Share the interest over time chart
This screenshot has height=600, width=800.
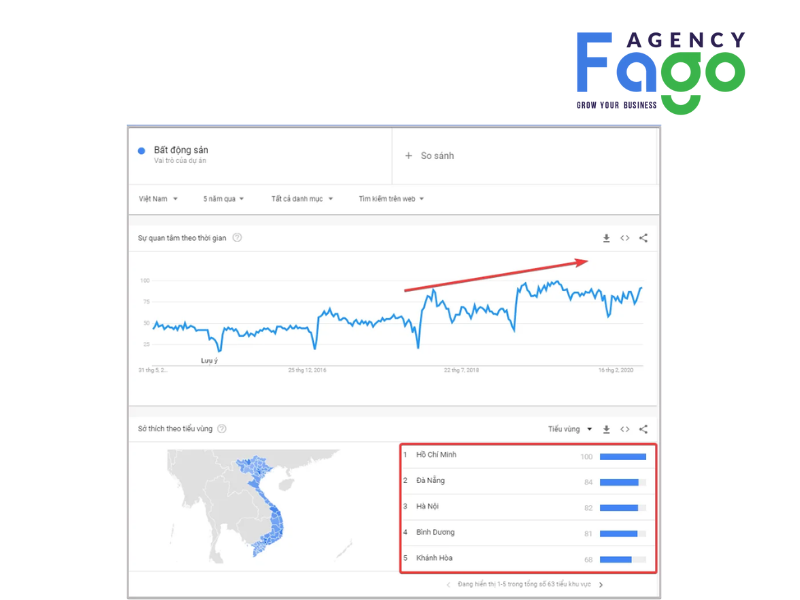click(x=643, y=238)
